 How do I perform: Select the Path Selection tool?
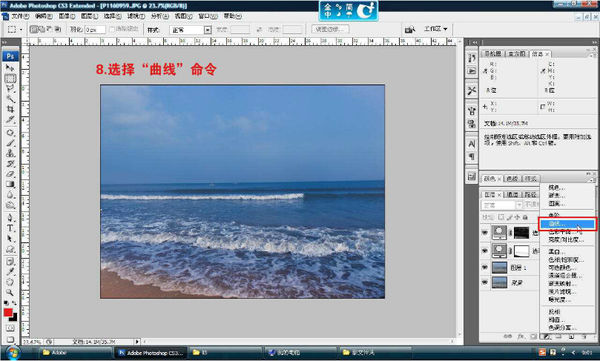click(x=10, y=238)
